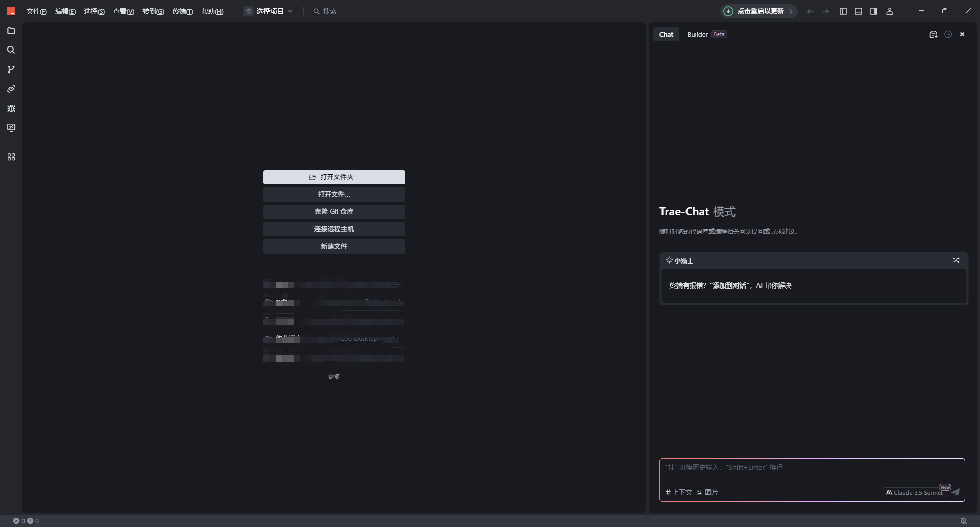Open the Search view in left sidebar
This screenshot has height=527, width=980.
coord(11,50)
